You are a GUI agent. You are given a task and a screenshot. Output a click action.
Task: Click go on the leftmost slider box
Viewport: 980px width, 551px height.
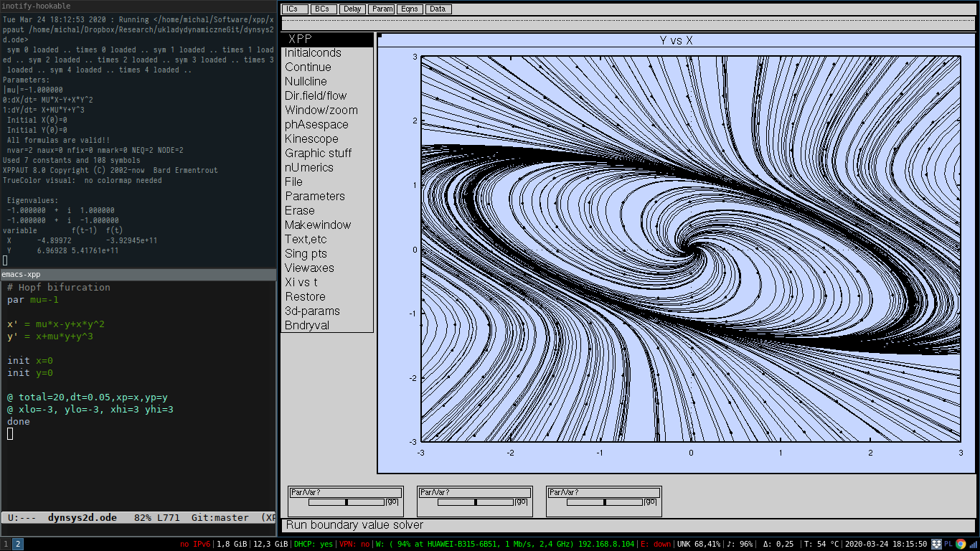392,502
